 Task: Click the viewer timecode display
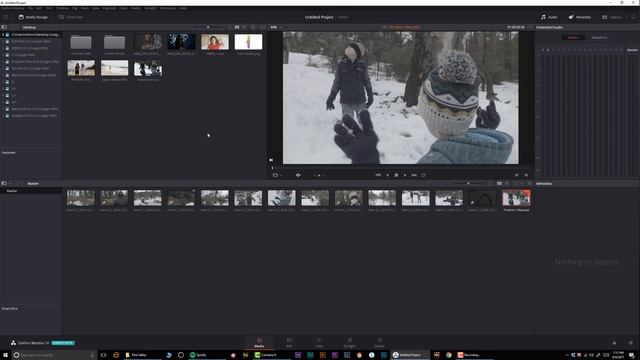[x=516, y=27]
